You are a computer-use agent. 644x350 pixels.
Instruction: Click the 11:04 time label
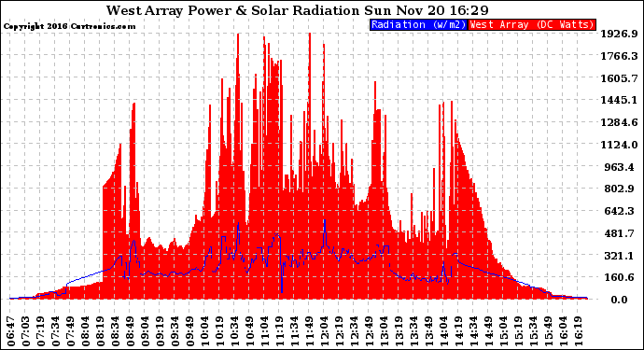coord(264,331)
